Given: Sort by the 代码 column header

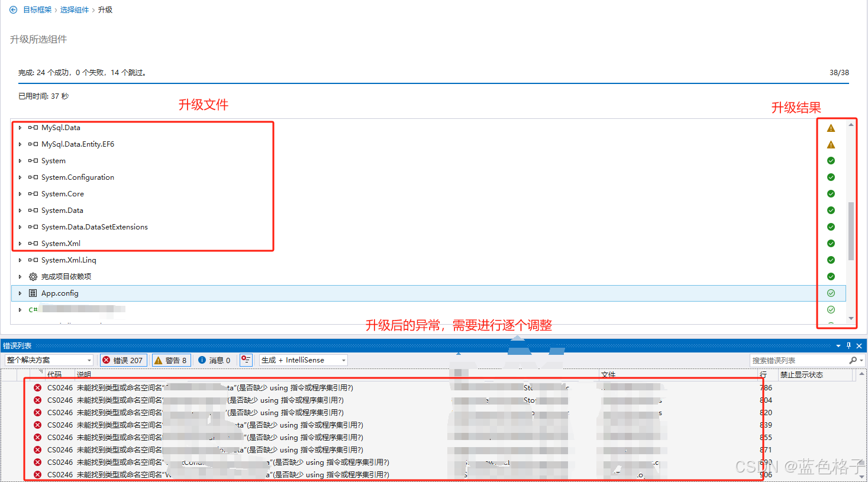Looking at the screenshot, I should tap(54, 375).
